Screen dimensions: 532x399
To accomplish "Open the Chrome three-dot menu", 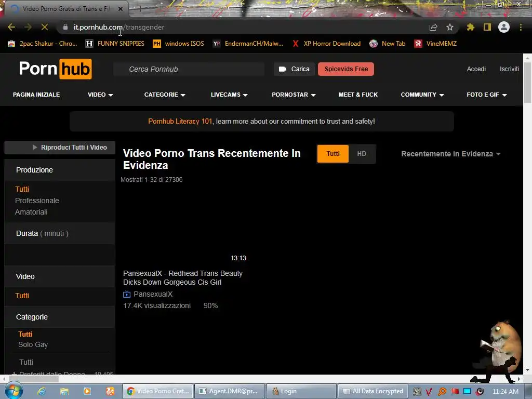I will 521,27.
